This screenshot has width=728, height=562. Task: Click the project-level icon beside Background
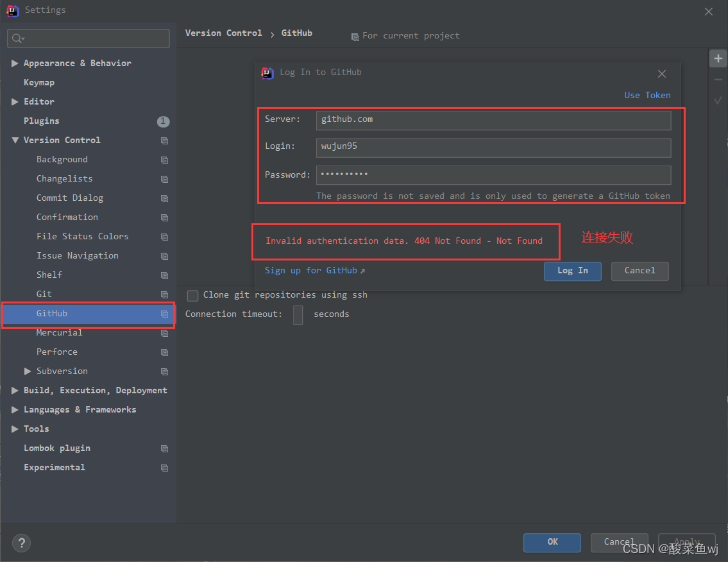click(x=164, y=160)
